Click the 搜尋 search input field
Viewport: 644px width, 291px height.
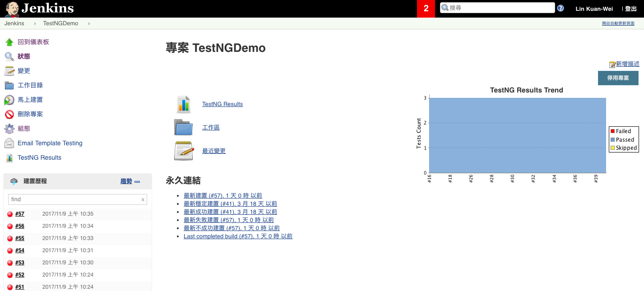[x=497, y=8]
